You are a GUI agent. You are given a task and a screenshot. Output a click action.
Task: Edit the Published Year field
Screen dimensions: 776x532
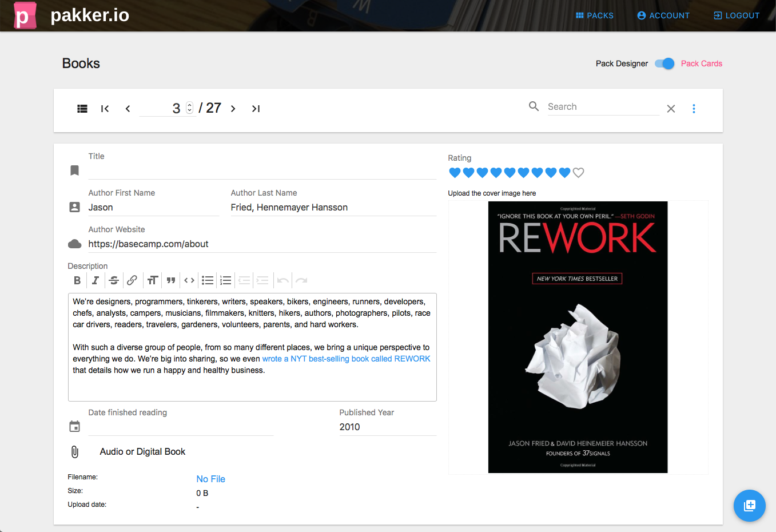tap(388, 427)
